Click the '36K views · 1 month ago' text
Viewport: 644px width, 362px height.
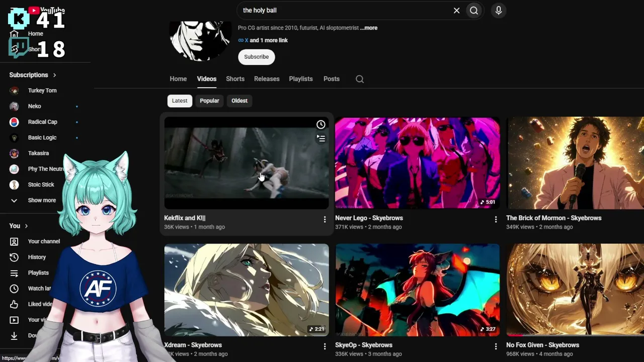click(194, 227)
